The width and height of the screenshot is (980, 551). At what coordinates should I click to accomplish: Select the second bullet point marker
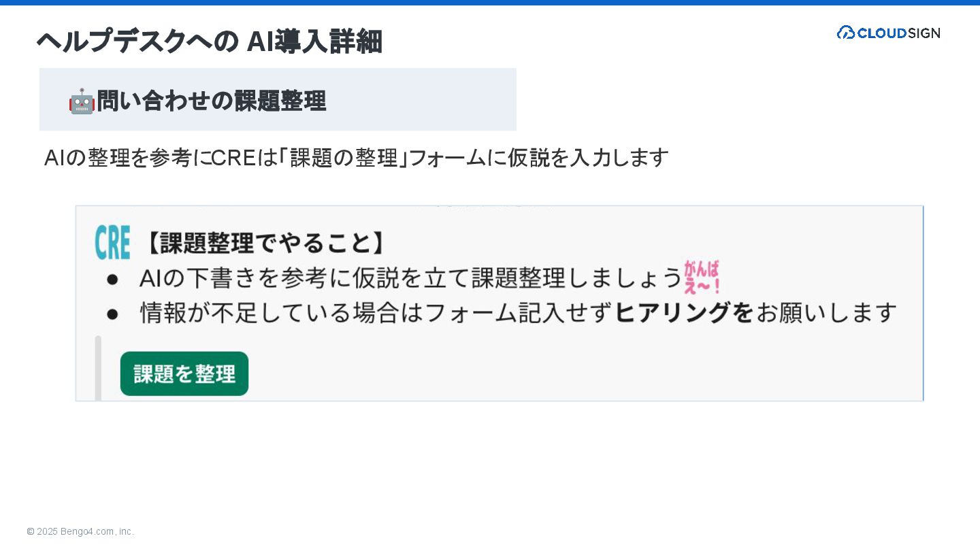click(112, 314)
